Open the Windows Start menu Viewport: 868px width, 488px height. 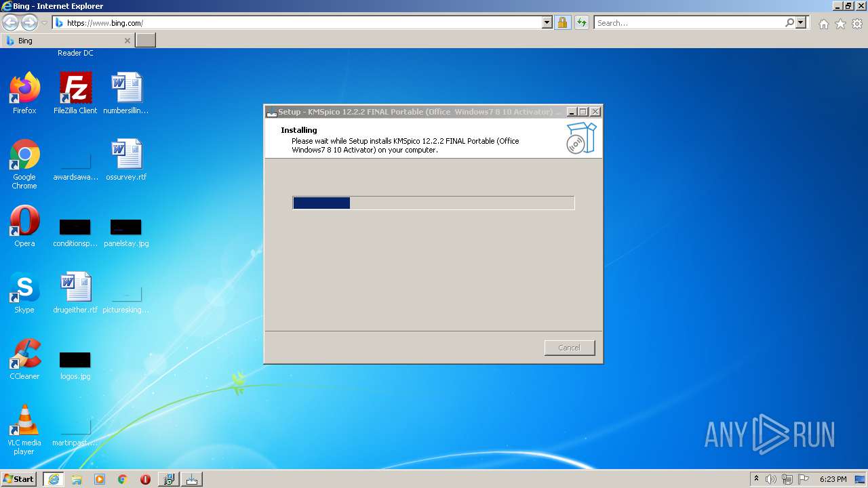coord(19,479)
